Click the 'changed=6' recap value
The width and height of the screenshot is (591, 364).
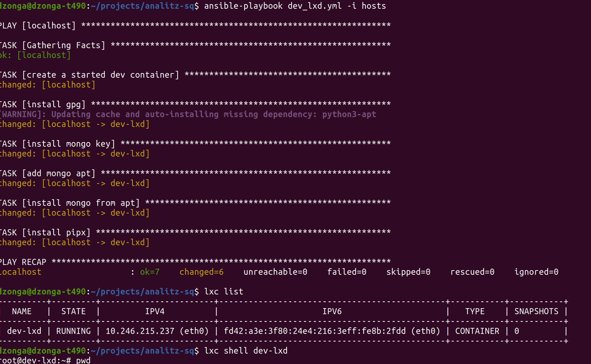(201, 272)
